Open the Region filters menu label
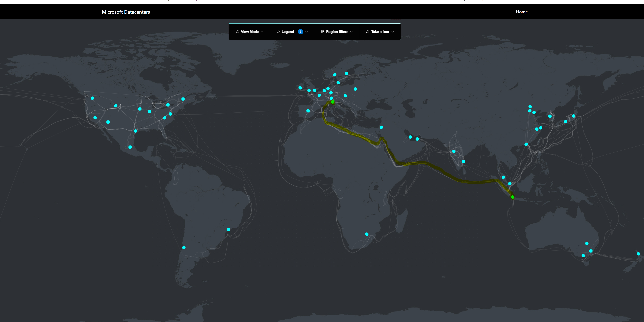This screenshot has height=322, width=644. [x=337, y=32]
